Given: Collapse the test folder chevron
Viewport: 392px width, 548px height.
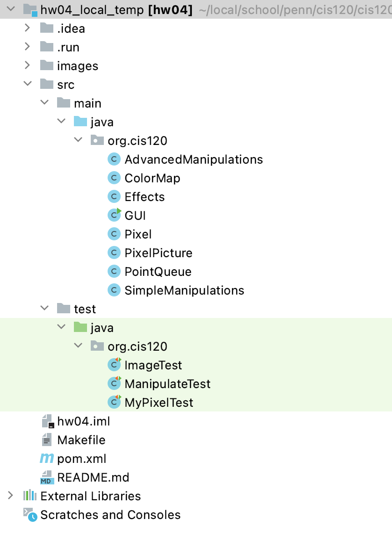Looking at the screenshot, I should click(x=44, y=309).
